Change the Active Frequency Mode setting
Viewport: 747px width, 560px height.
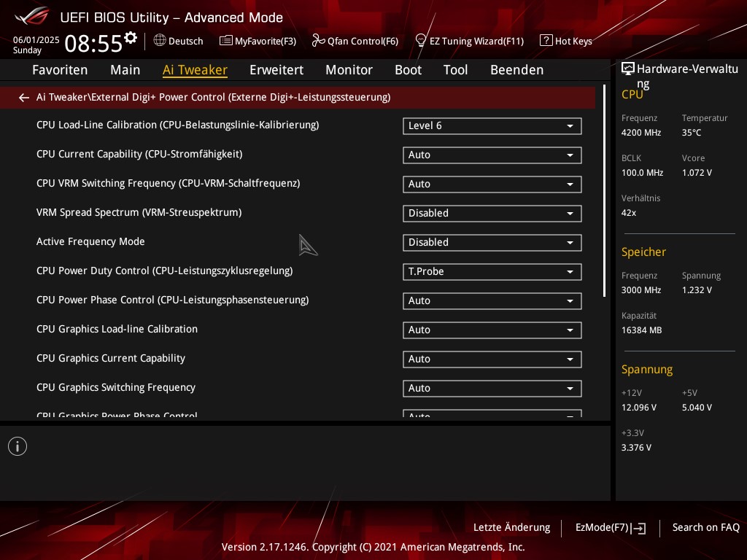[492, 243]
